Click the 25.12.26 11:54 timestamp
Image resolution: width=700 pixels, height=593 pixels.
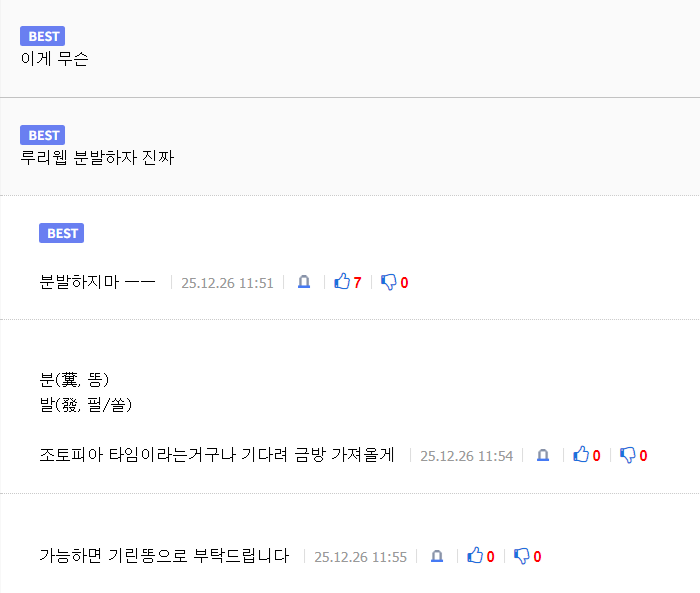click(466, 456)
